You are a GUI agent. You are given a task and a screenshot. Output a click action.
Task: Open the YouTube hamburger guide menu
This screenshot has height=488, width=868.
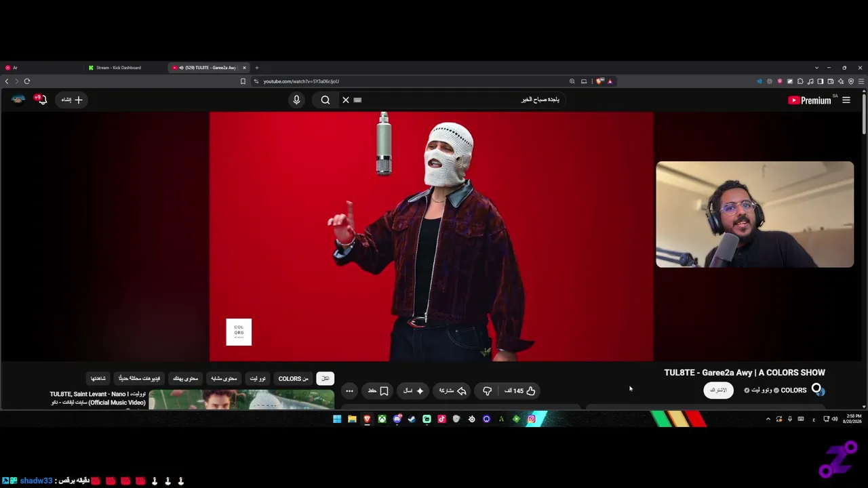tap(846, 100)
